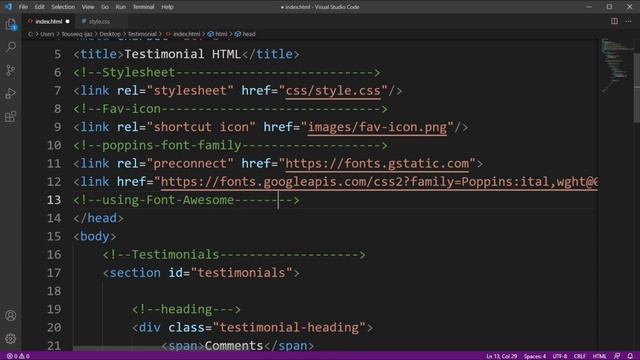
Task: Click the CRLF end-of-line selector
Action: pos(580,356)
